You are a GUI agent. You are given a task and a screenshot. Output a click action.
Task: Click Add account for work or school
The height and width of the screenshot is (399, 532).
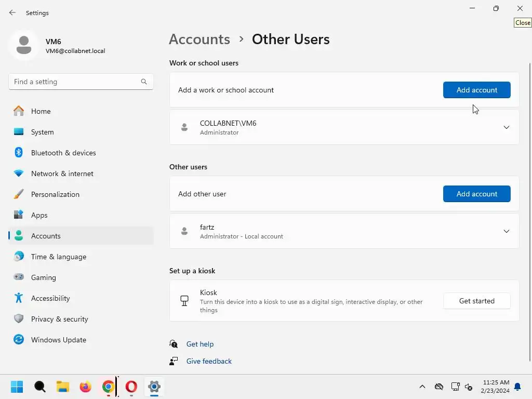[x=476, y=90]
